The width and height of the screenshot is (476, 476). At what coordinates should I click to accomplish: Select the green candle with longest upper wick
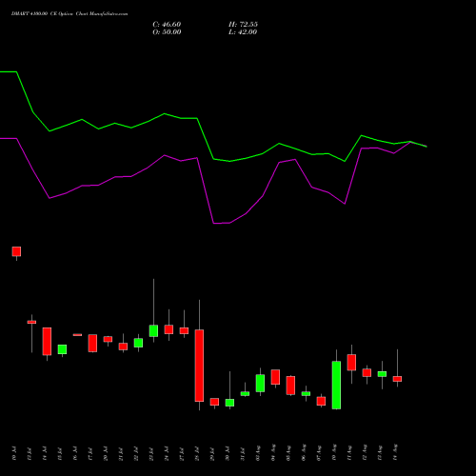153,330
